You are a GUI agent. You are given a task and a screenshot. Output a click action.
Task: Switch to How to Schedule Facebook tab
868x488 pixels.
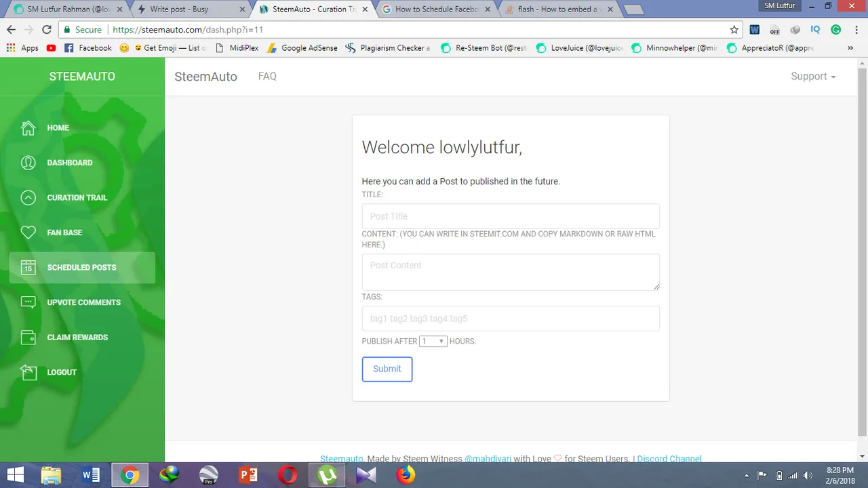[x=437, y=9]
